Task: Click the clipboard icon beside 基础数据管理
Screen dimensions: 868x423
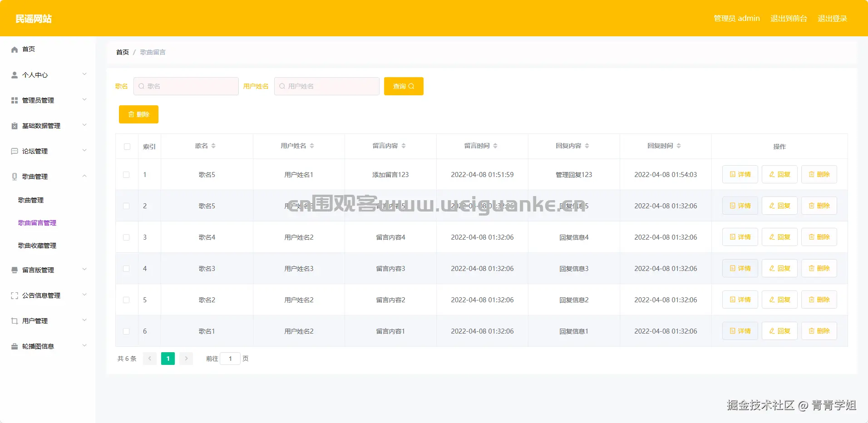Action: coord(15,126)
